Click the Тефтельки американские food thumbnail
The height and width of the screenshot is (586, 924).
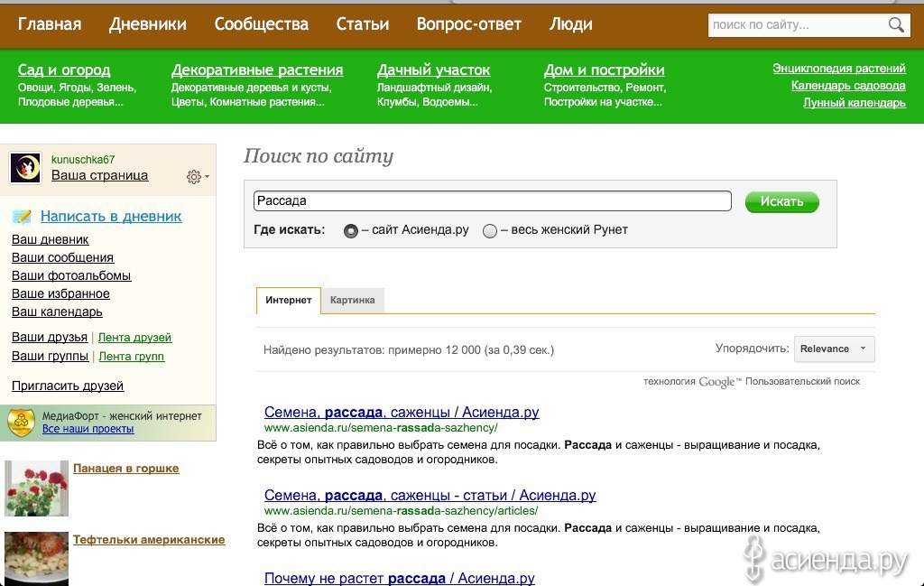point(36,558)
